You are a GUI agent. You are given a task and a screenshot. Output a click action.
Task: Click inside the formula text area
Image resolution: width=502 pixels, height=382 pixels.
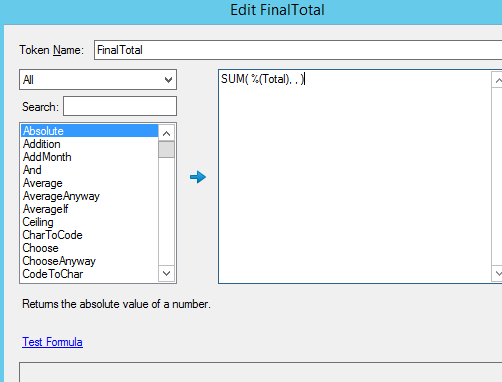355,177
